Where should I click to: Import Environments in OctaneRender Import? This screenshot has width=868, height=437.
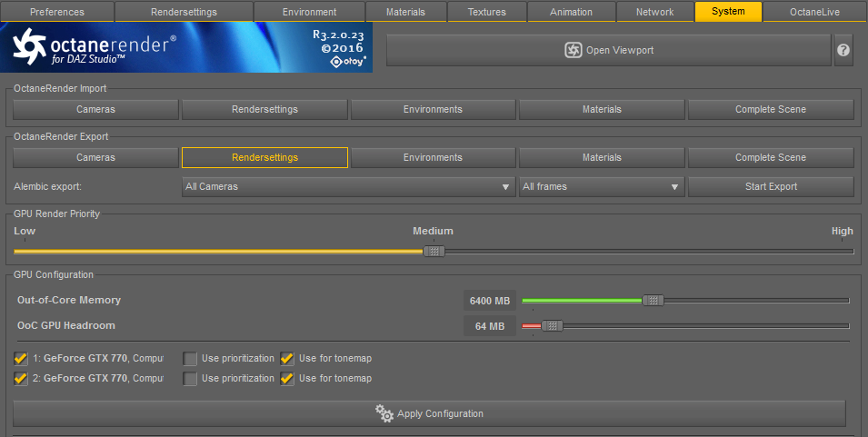[433, 110]
